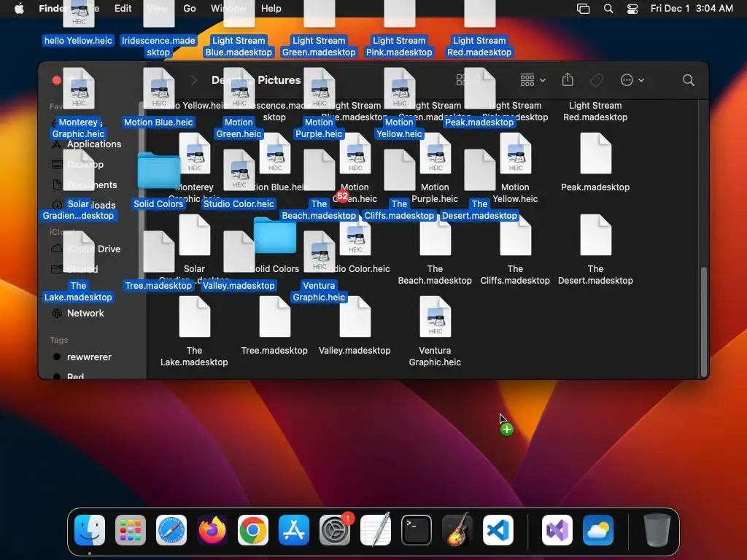Open the Edit menu
The image size is (747, 560).
(x=123, y=8)
